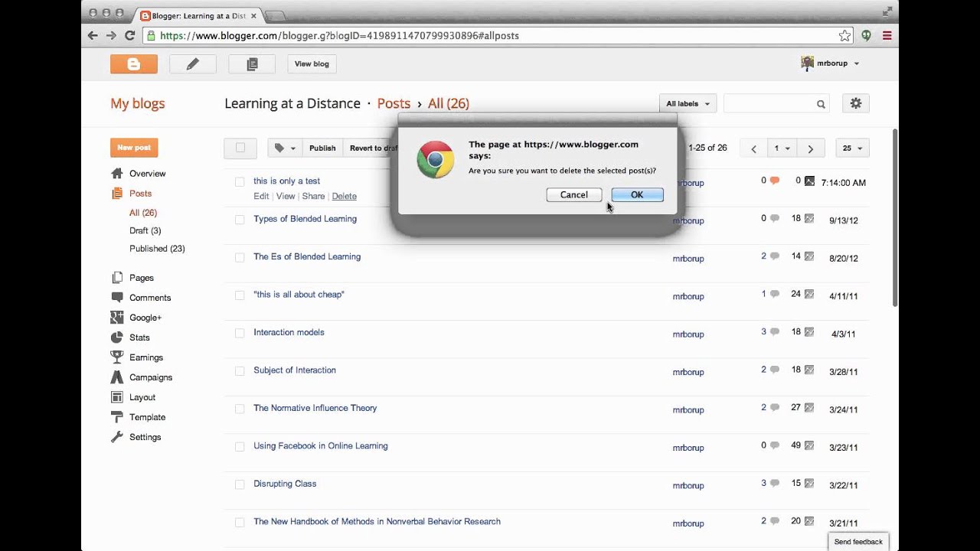Screen dimensions: 980x551
Task: Bookmark page with star icon
Action: (x=844, y=35)
